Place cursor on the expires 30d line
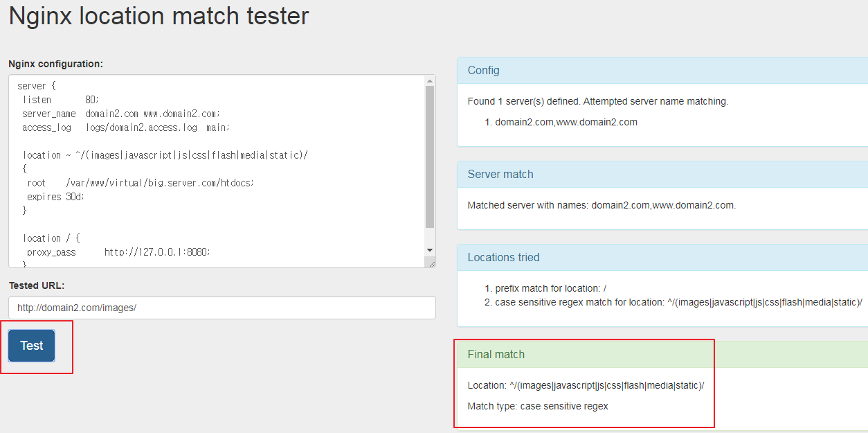868x433 pixels. pyautogui.click(x=55, y=197)
